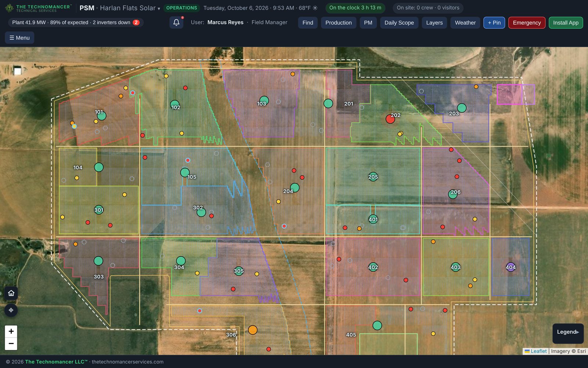Screen dimensions: 588x368
Task: Open the Layers panel
Action: 434,22
